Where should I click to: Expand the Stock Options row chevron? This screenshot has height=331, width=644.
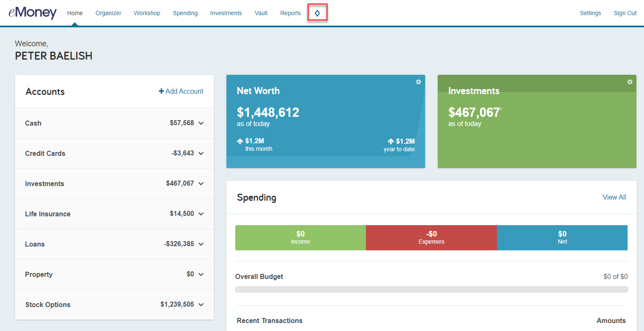pyautogui.click(x=201, y=305)
